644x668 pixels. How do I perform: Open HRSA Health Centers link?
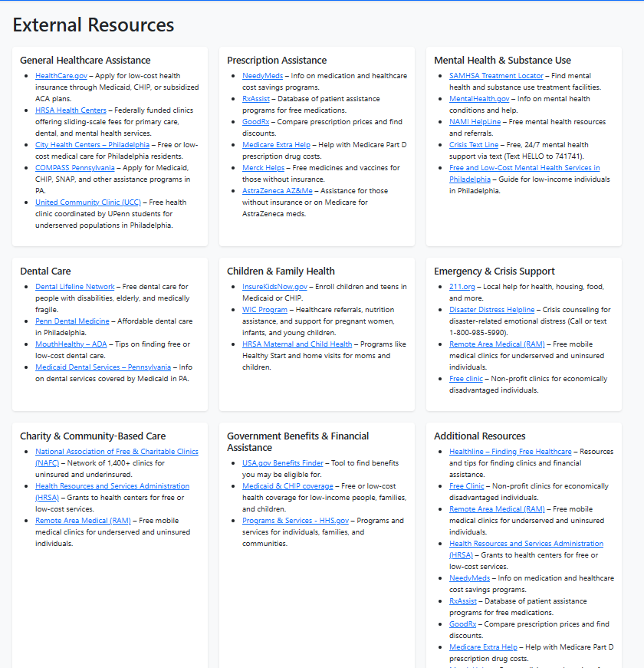(71, 110)
